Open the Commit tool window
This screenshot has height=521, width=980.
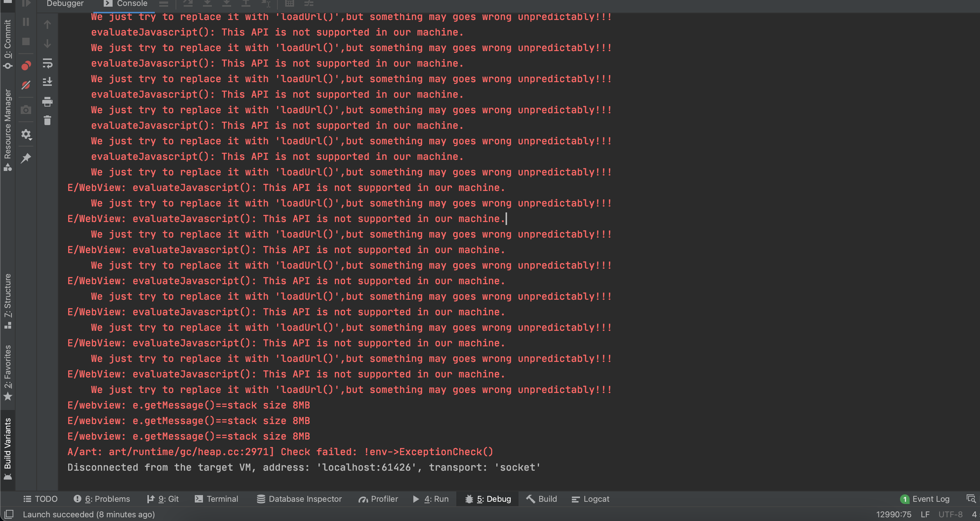pos(8,44)
